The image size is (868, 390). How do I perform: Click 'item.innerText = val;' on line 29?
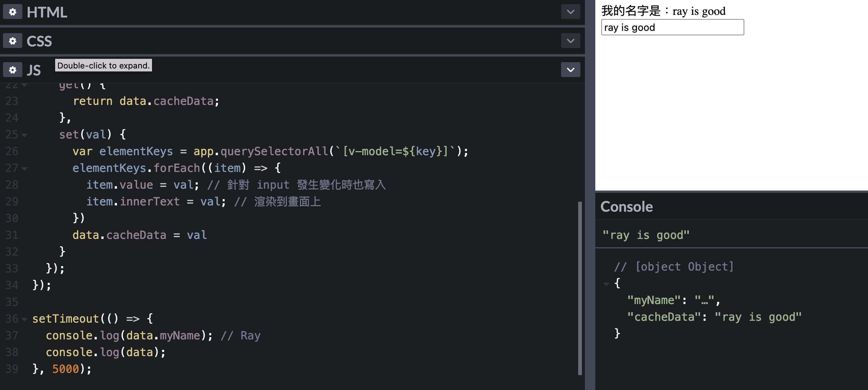coord(156,202)
